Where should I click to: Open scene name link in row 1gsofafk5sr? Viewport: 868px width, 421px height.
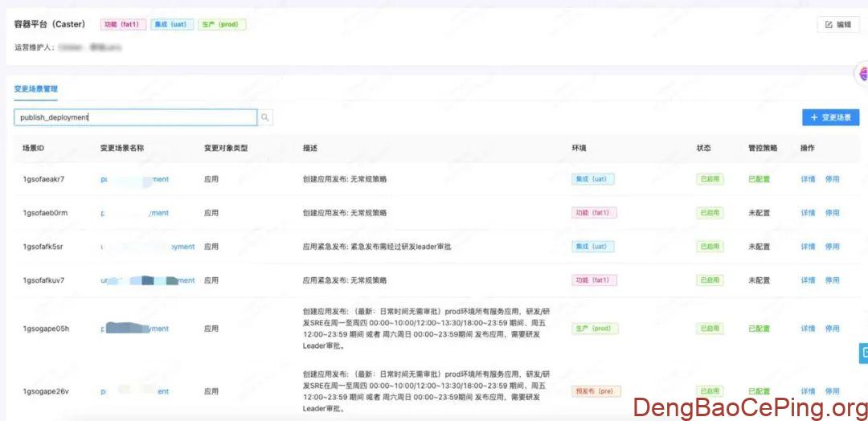(147, 247)
